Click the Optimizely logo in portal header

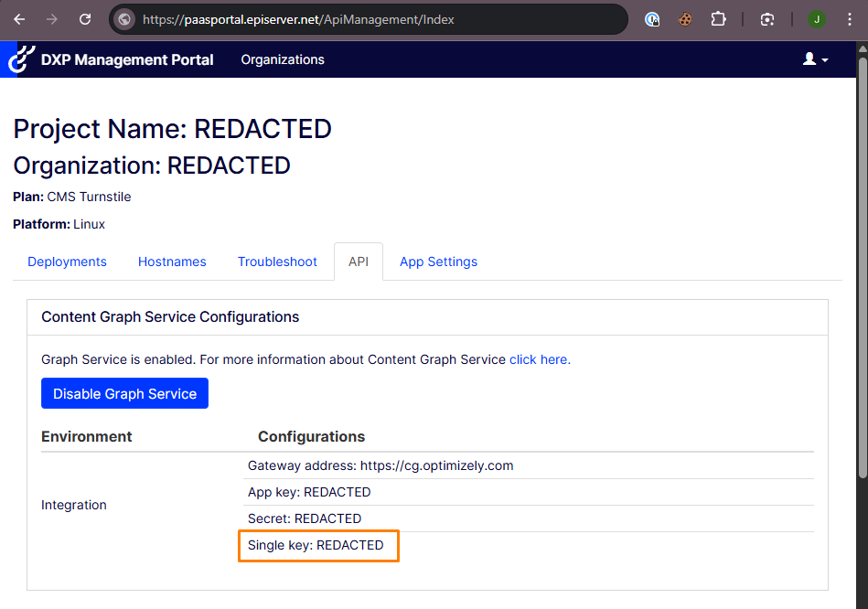click(x=20, y=59)
